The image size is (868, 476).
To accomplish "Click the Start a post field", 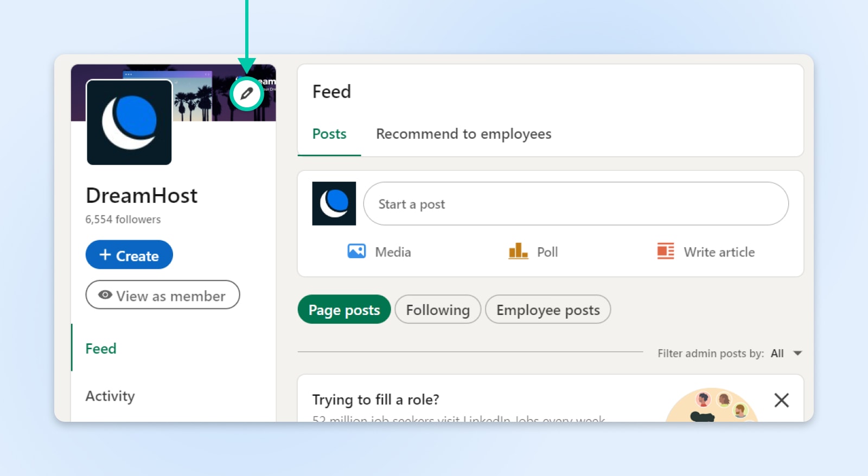I will [x=575, y=204].
